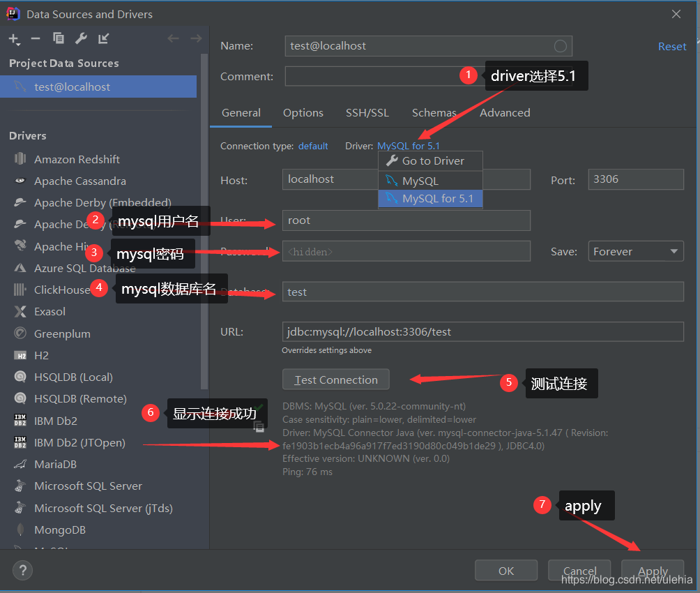Click the Add data source plus icon
The image size is (700, 593).
pos(14,39)
